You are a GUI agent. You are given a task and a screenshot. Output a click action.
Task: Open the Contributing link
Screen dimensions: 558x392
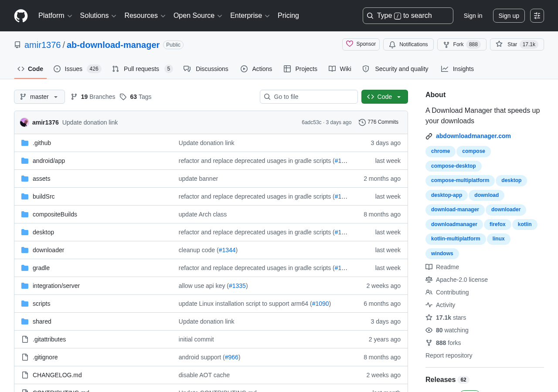(x=452, y=292)
